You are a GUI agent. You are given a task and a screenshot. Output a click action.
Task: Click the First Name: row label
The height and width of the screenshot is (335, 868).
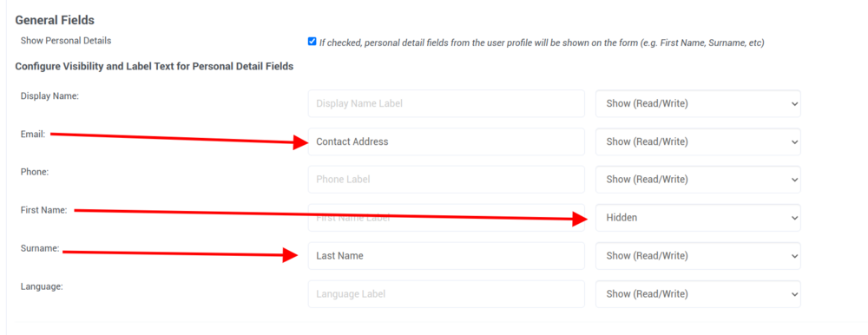tap(43, 210)
